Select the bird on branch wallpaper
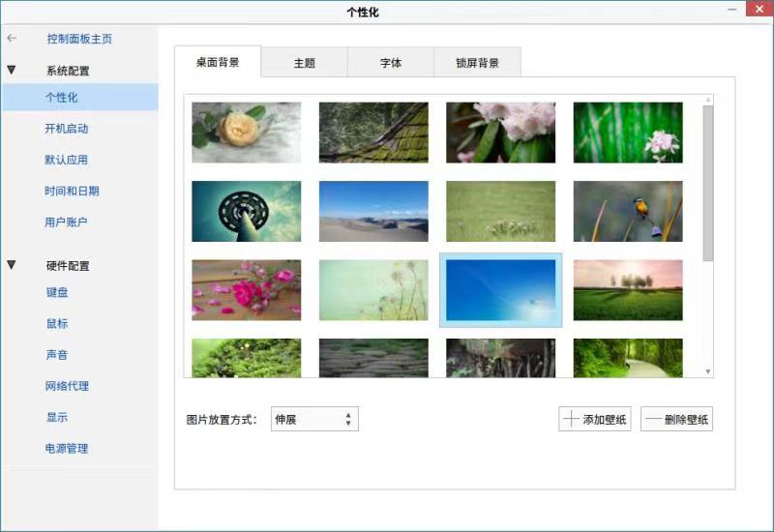 (x=627, y=211)
